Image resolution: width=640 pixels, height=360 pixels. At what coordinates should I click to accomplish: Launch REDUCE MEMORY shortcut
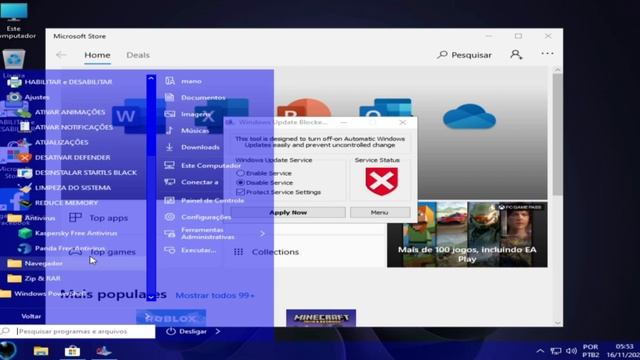pyautogui.click(x=58, y=203)
